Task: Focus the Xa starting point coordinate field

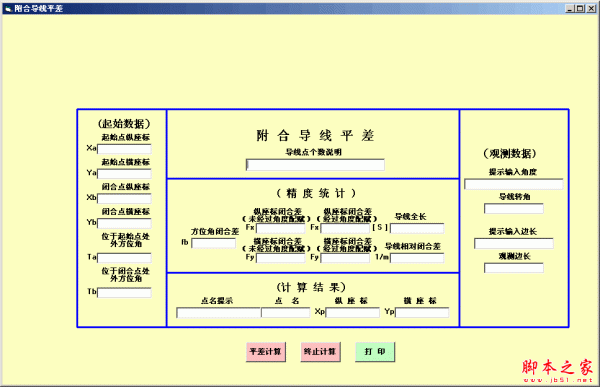Action: (124, 149)
